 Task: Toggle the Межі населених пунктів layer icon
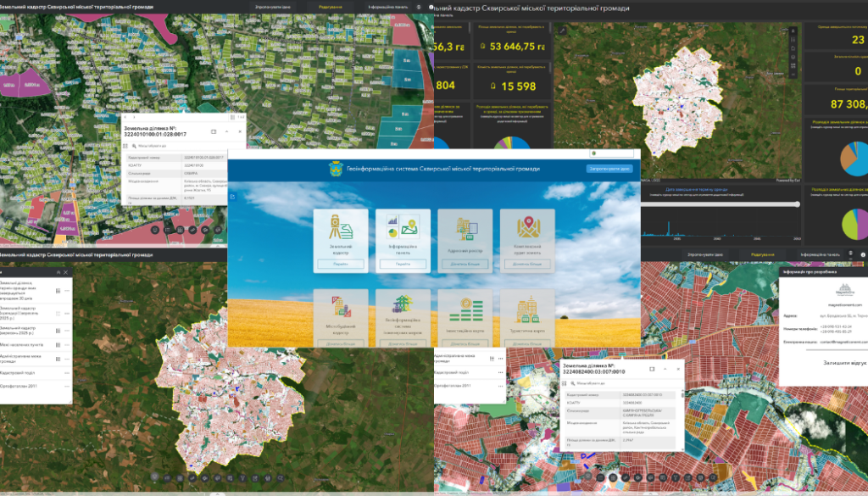point(57,344)
